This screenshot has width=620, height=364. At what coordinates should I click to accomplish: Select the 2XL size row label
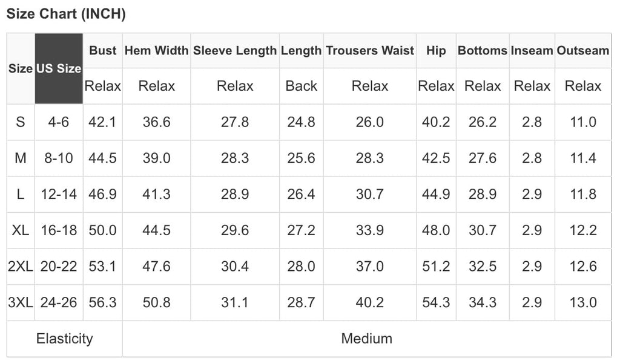click(x=21, y=267)
